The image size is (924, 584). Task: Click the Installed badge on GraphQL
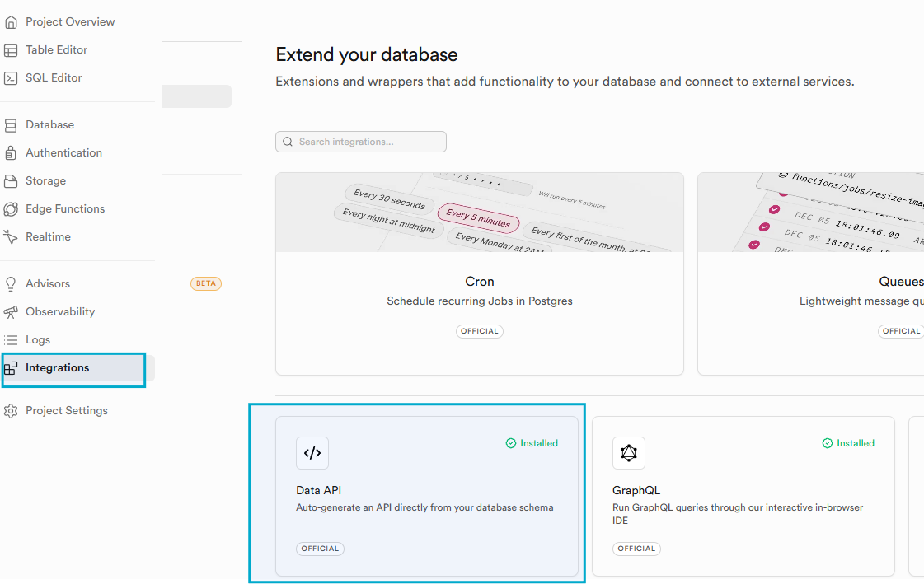848,442
